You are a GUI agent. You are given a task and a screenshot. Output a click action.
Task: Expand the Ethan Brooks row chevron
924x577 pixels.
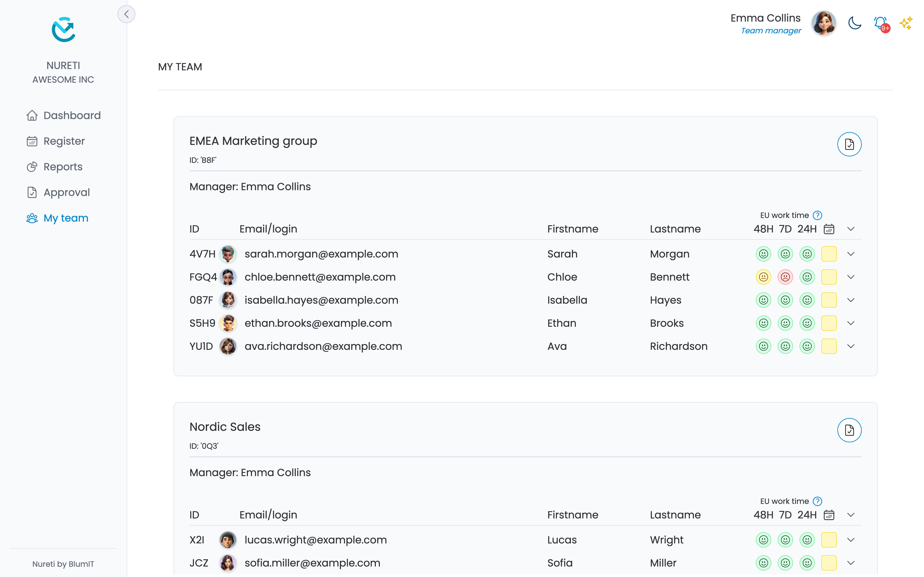tap(851, 323)
